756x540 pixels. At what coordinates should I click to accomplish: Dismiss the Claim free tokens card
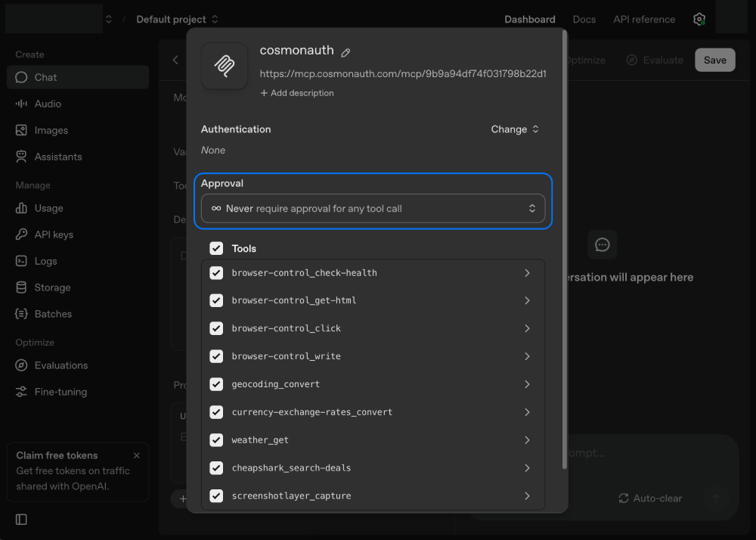[136, 455]
